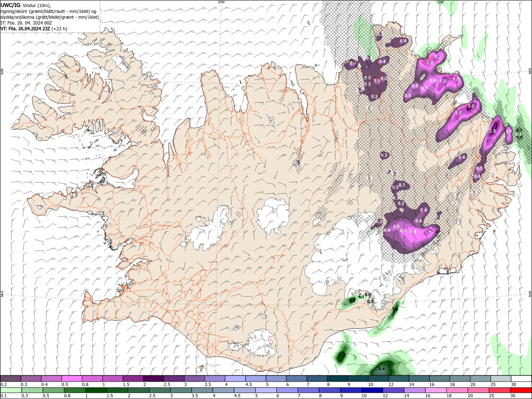This screenshot has height=399, width=532.
Task: Click the 'rigning/skúrir' legend description line
Action: [49, 11]
